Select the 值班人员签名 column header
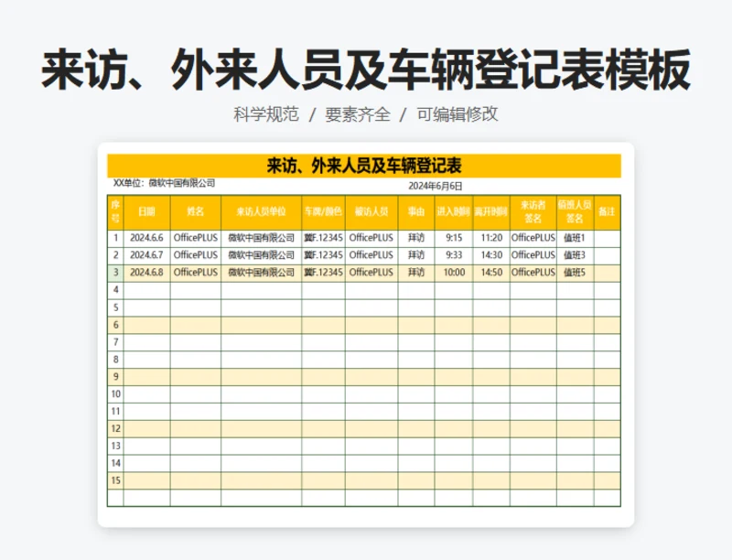Image resolution: width=732 pixels, height=560 pixels. pos(576,212)
